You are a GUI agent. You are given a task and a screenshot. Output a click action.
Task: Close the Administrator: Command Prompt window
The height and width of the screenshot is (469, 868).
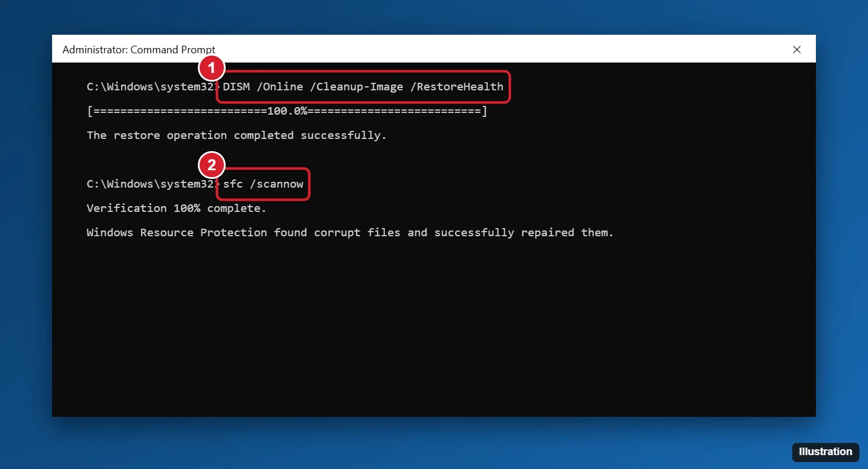point(797,49)
